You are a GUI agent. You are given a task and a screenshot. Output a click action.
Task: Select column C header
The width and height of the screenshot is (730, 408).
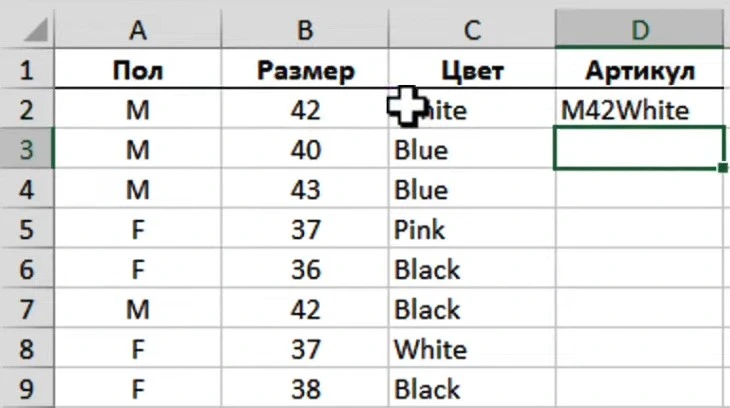472,30
